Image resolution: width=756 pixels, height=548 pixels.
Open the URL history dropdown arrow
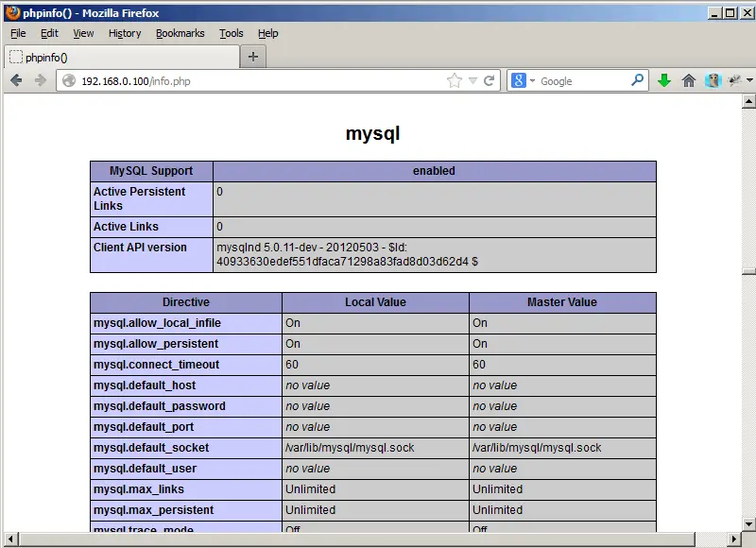coord(473,81)
